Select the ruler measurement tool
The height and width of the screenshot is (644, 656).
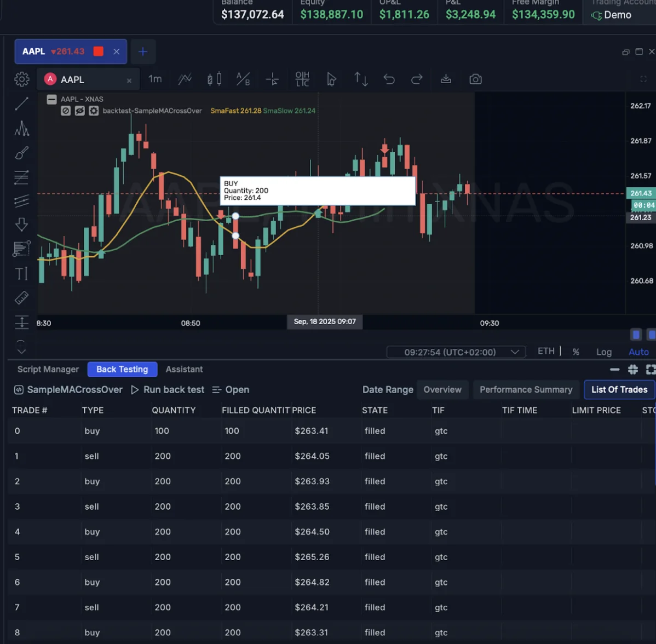(21, 298)
